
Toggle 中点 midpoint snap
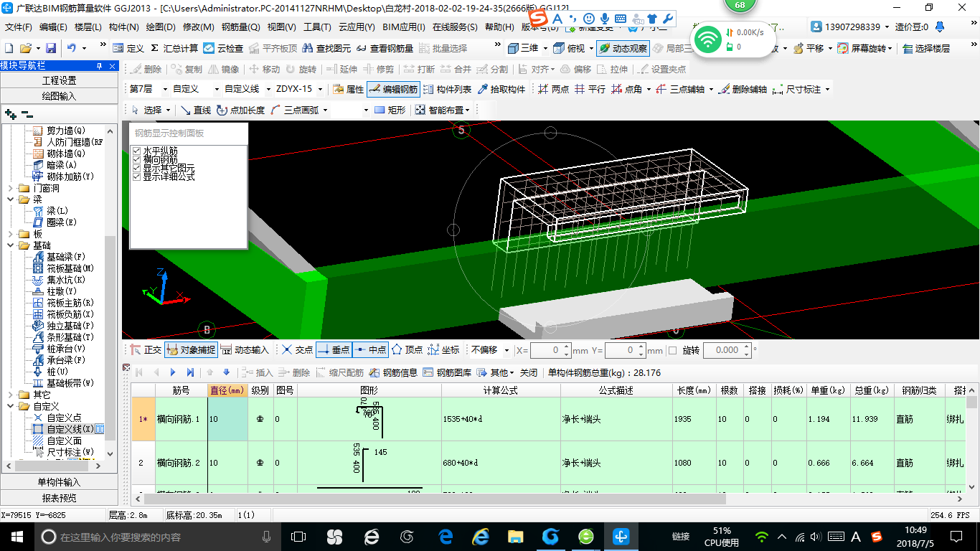(370, 350)
